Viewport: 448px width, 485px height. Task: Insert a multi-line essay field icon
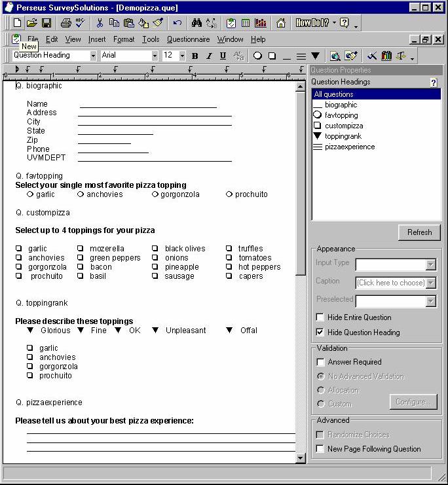pyautogui.click(x=301, y=56)
